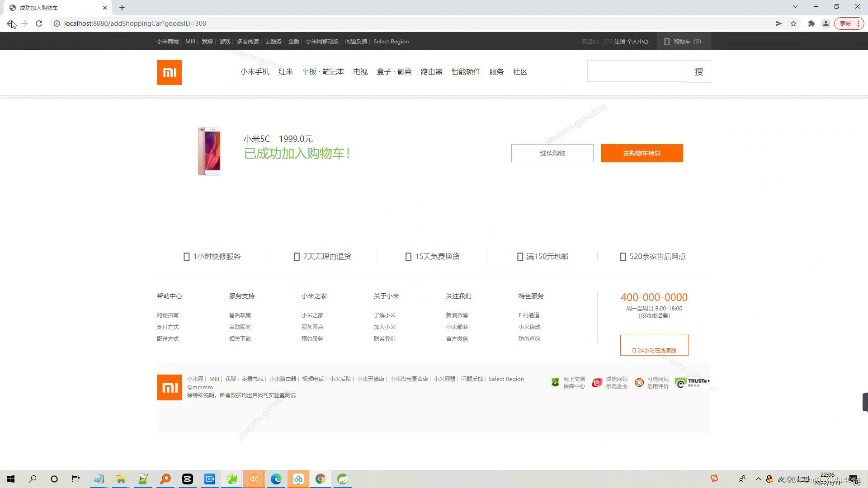Open the 盒子·影音 navigation menu
Viewport: 868px width, 488px height.
394,71
